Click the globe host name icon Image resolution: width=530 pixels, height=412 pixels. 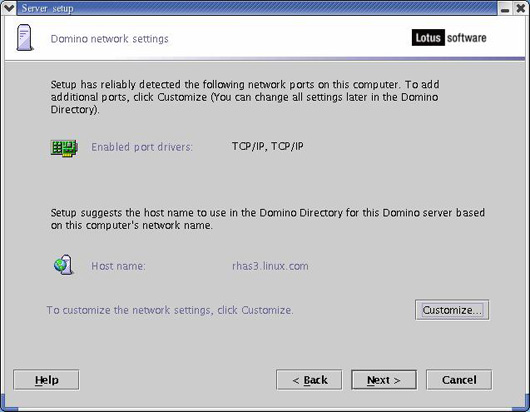click(x=63, y=265)
